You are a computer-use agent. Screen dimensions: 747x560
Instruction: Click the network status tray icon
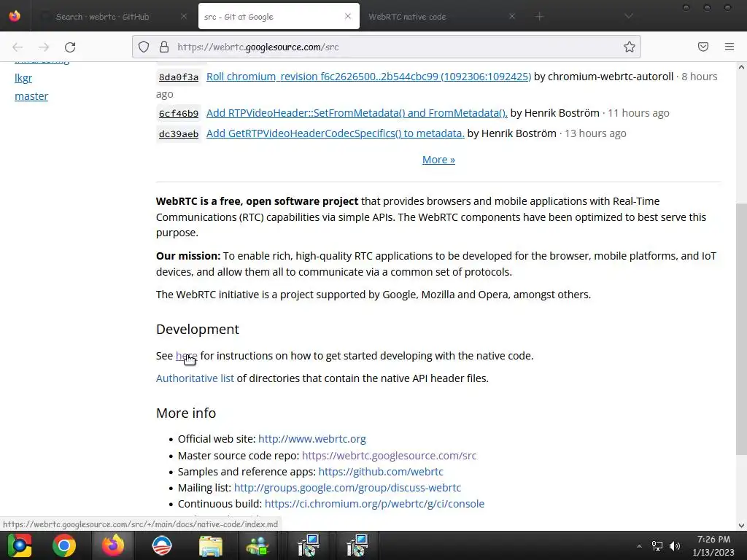pyautogui.click(x=657, y=546)
